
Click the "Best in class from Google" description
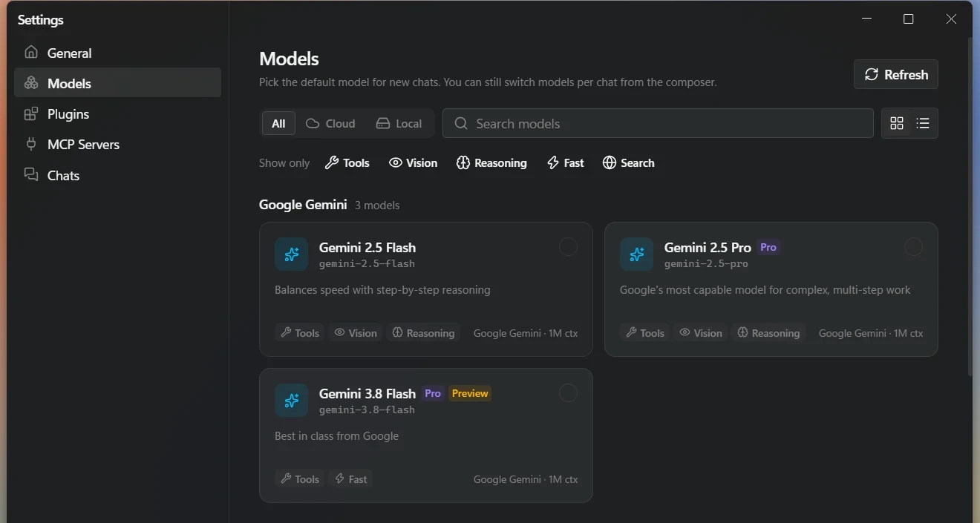(x=336, y=435)
